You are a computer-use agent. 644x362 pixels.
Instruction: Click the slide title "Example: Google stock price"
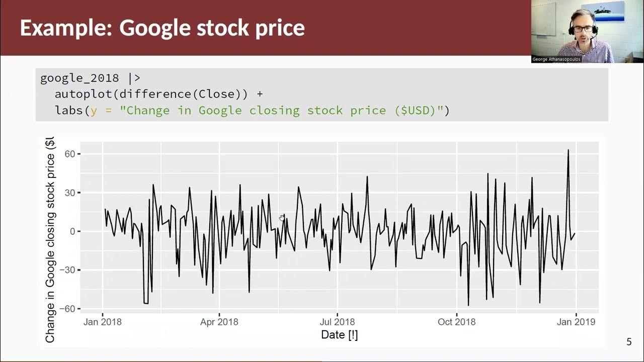point(162,28)
